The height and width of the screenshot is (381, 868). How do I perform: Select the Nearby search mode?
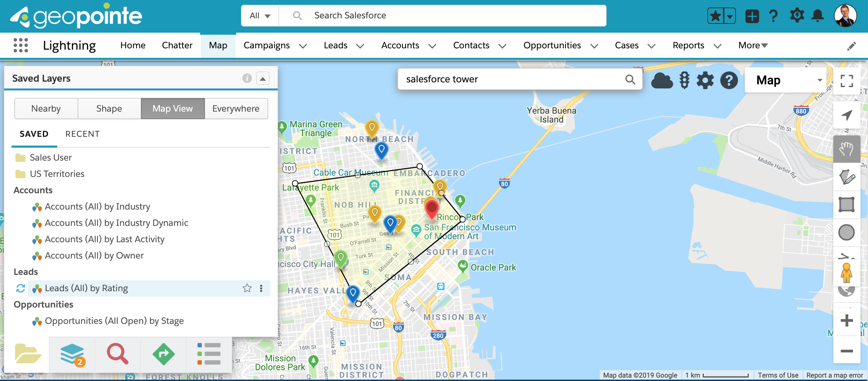pyautogui.click(x=46, y=109)
